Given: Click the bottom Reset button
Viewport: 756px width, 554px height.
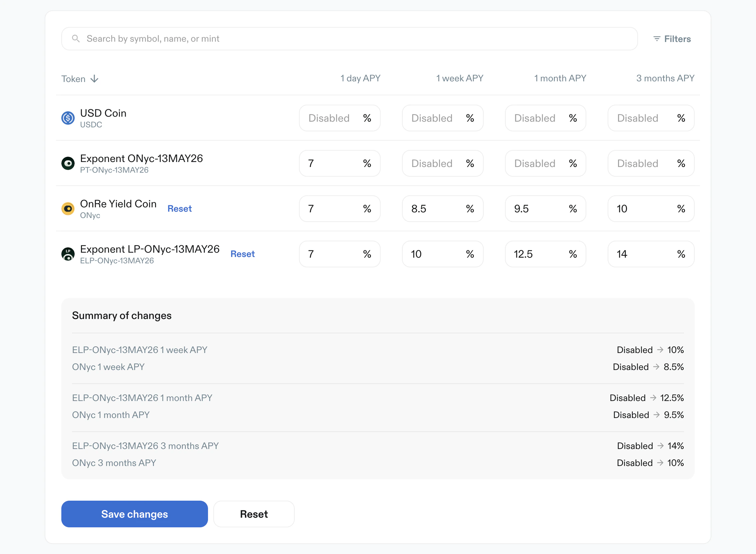Looking at the screenshot, I should [x=254, y=514].
